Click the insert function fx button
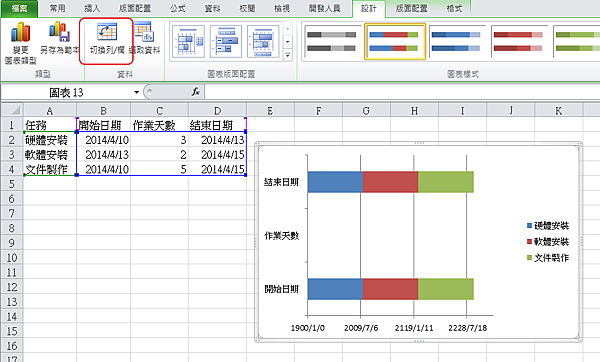The image size is (600, 362). pos(196,92)
